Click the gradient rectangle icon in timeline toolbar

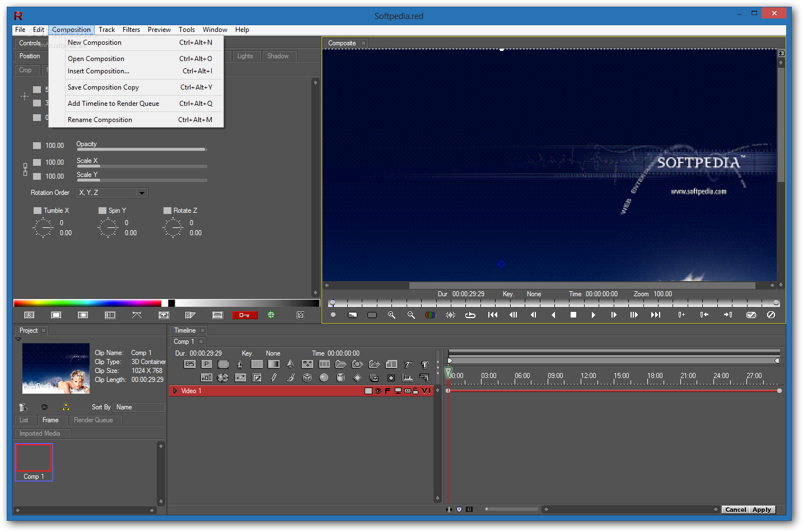click(x=274, y=364)
